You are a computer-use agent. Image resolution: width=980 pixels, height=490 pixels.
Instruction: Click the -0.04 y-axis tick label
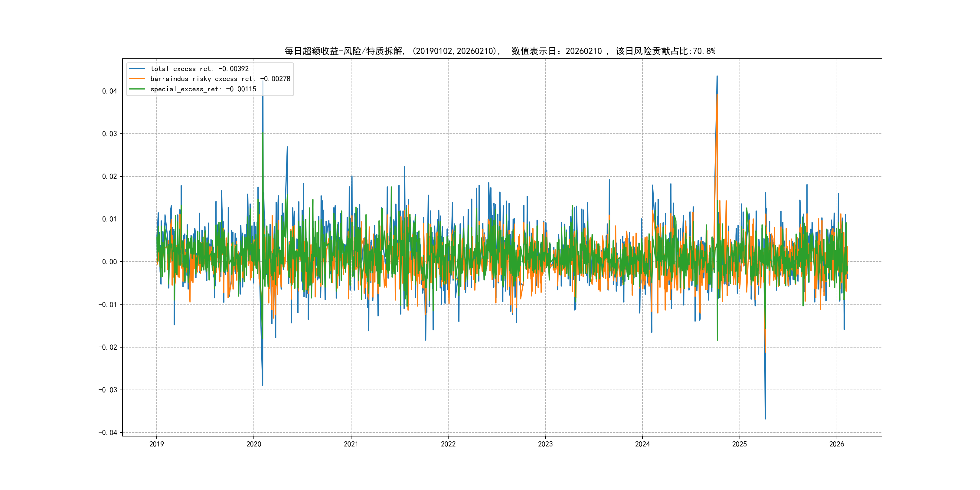(x=108, y=433)
